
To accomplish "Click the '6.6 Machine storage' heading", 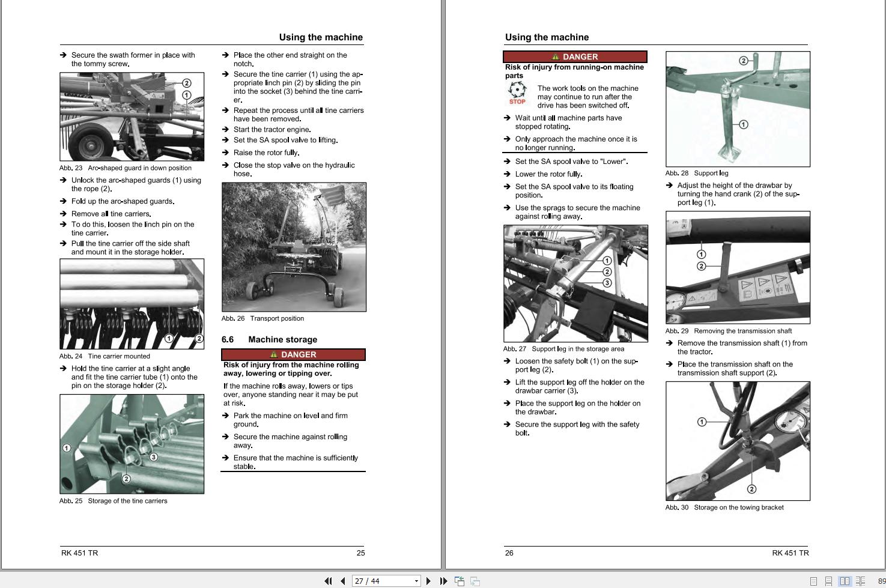I will 269,339.
